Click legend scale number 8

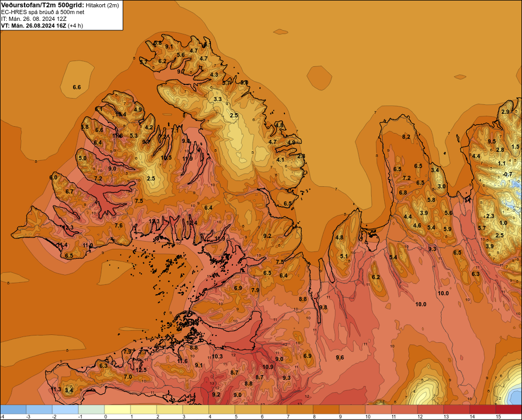[314, 417]
